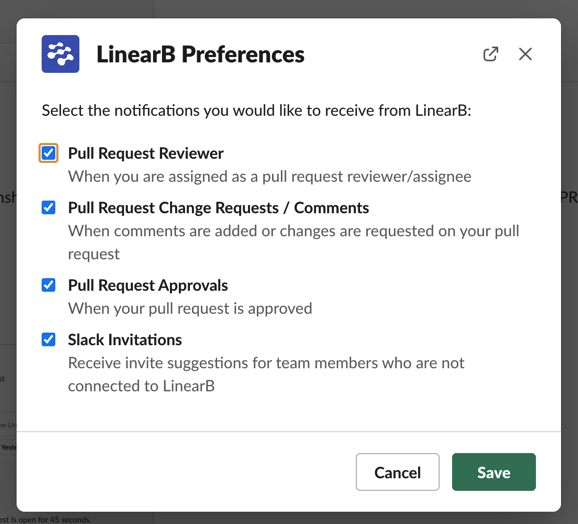Click the LinearB Preferences dialog title
The height and width of the screenshot is (524, 578).
(200, 55)
